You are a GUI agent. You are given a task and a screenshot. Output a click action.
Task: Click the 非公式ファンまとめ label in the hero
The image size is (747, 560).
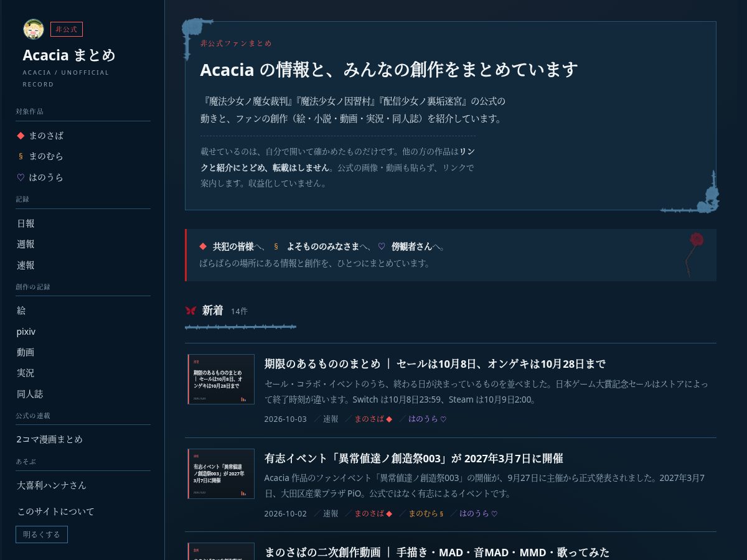point(236,44)
